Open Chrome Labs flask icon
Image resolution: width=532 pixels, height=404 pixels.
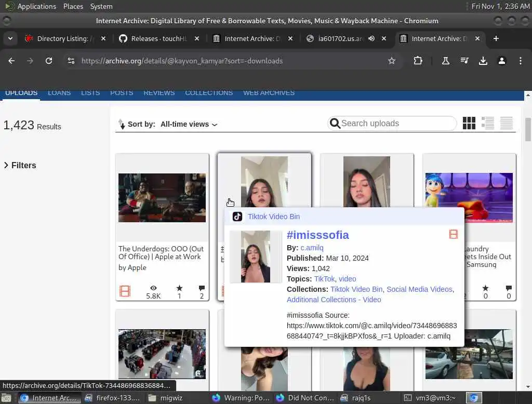(445, 61)
